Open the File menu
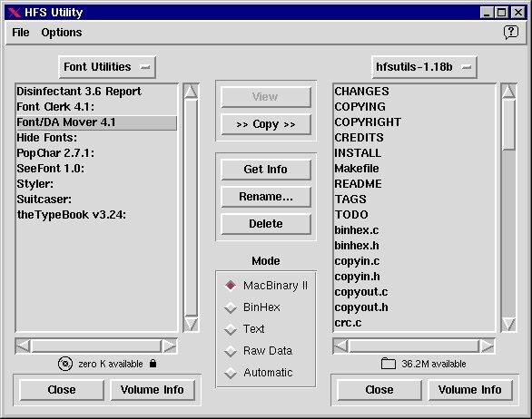Image resolution: width=532 pixels, height=419 pixels. coord(21,33)
